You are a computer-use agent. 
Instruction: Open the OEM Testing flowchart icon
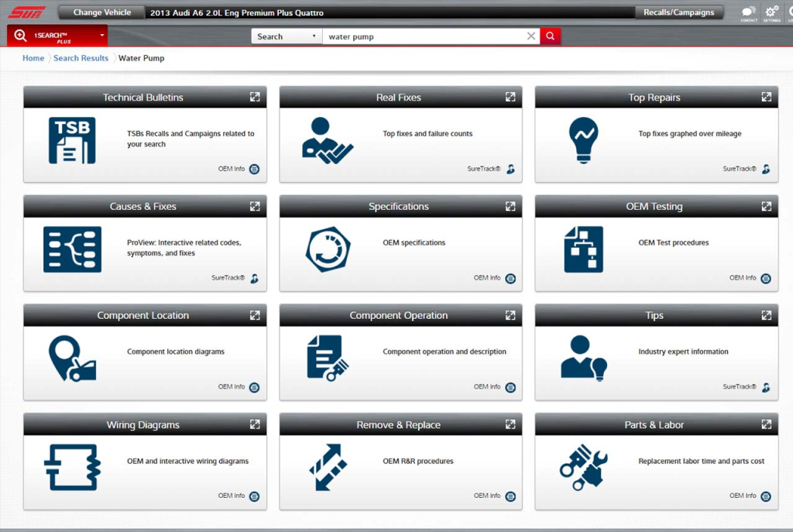583,249
